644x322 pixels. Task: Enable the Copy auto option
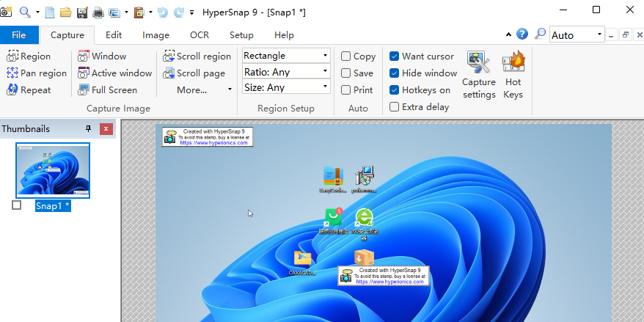[345, 56]
